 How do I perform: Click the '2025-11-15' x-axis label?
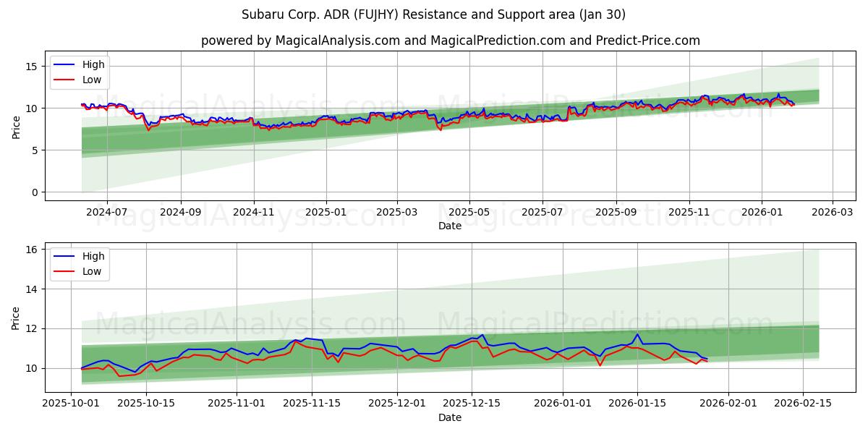click(312, 404)
